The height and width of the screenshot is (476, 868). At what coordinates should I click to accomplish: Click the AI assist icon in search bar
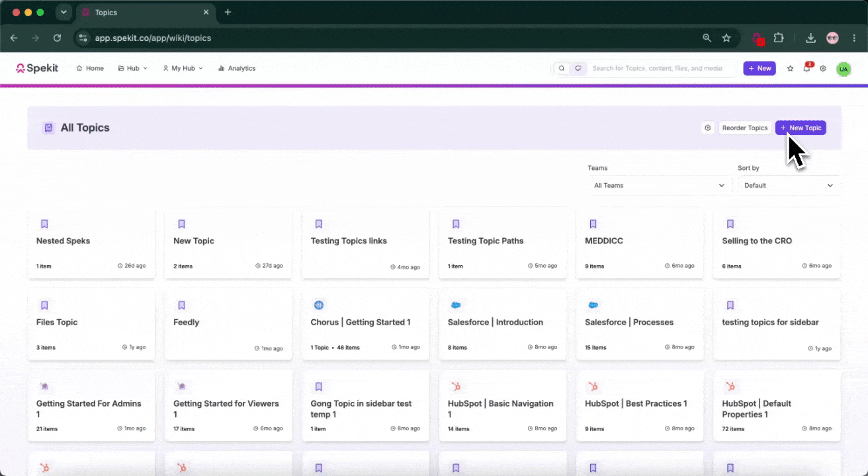tap(578, 68)
